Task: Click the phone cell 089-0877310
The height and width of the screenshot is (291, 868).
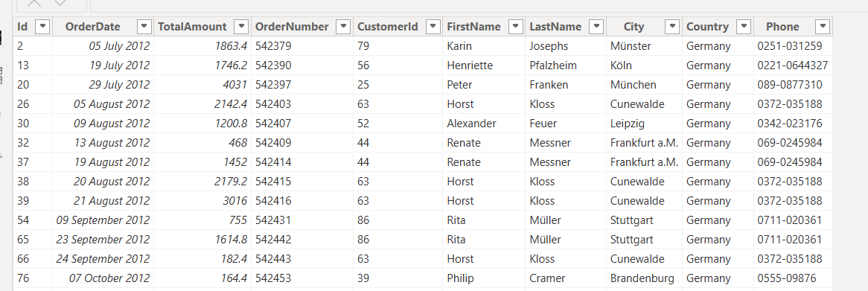Action: (794, 85)
